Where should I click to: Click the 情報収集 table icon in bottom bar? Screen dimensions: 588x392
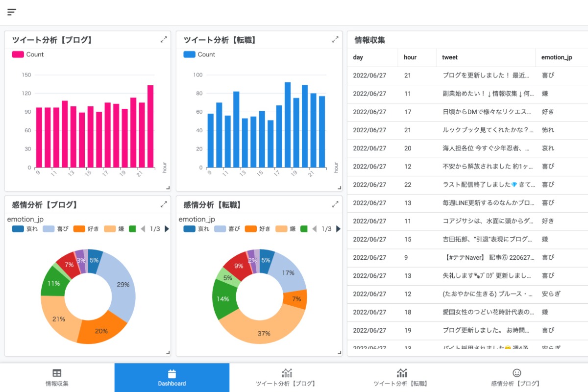click(57, 373)
